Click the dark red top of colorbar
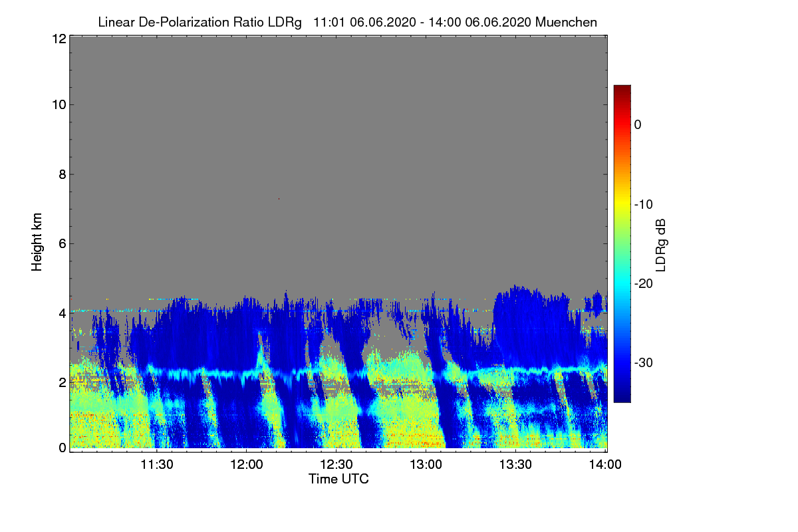 click(x=622, y=89)
